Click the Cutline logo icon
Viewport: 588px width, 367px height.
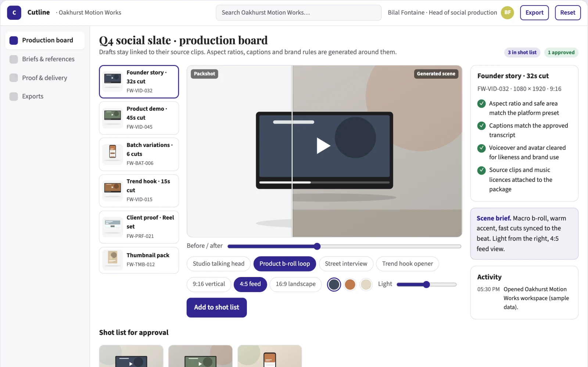pyautogui.click(x=14, y=12)
